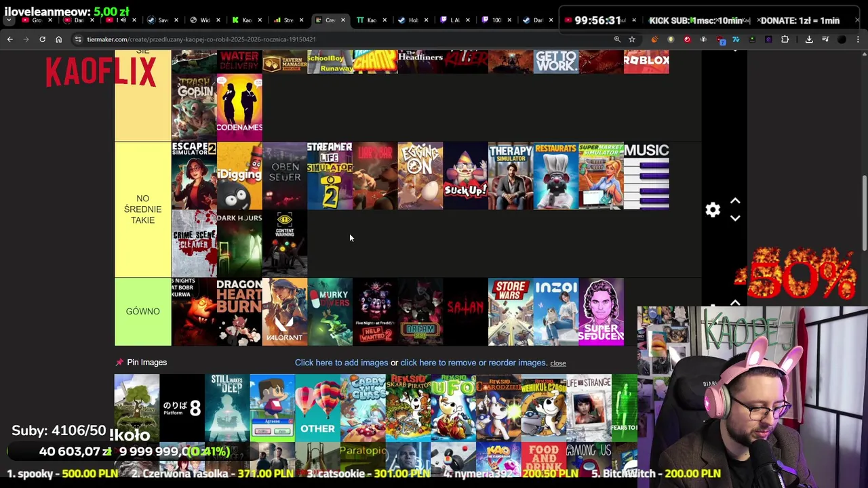Follow the remove or reorder images link

click(473, 363)
